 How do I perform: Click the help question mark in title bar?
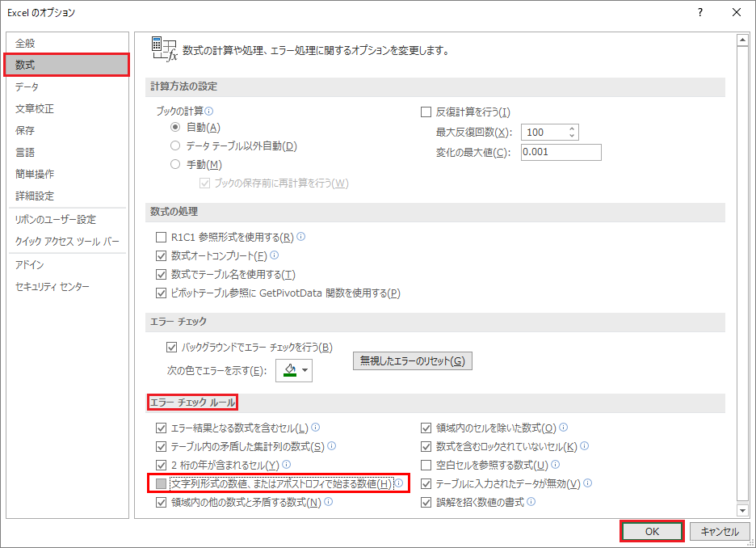click(x=699, y=12)
